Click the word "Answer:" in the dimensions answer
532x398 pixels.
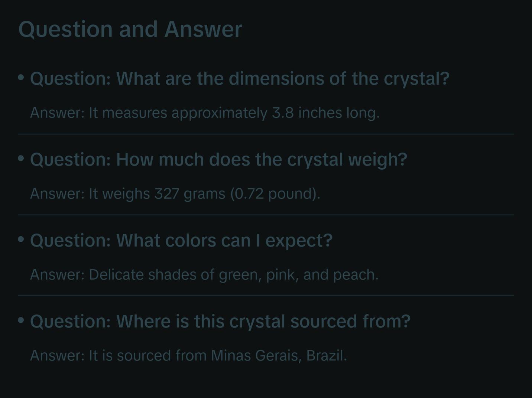coord(58,113)
